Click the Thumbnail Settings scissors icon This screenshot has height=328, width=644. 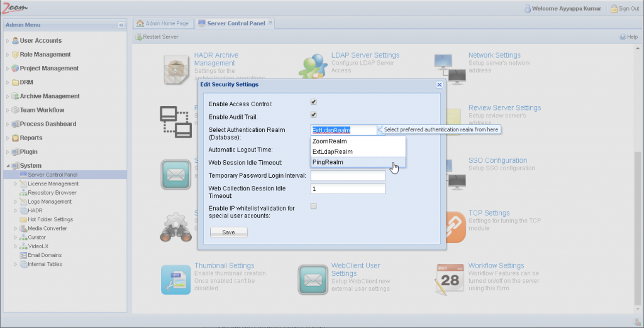tap(176, 280)
